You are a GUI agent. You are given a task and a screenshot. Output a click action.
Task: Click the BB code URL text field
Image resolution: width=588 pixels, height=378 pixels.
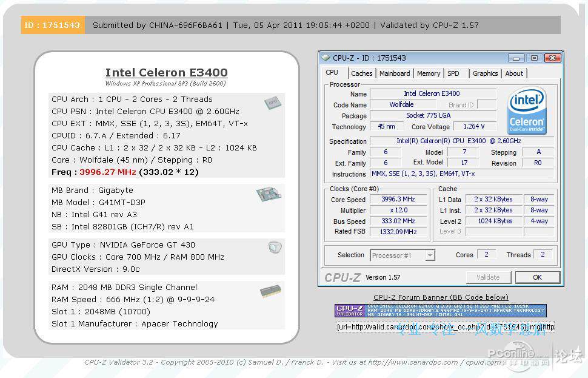pyautogui.click(x=445, y=327)
